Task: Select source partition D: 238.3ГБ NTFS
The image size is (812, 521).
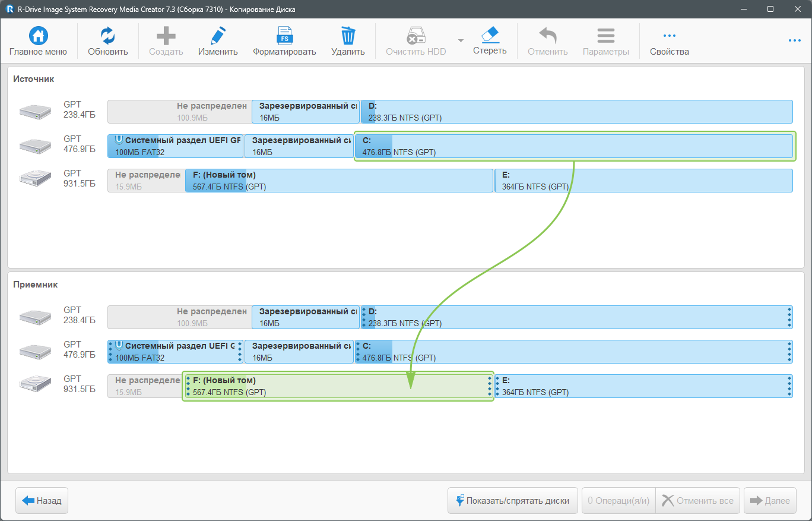Action: [x=576, y=112]
